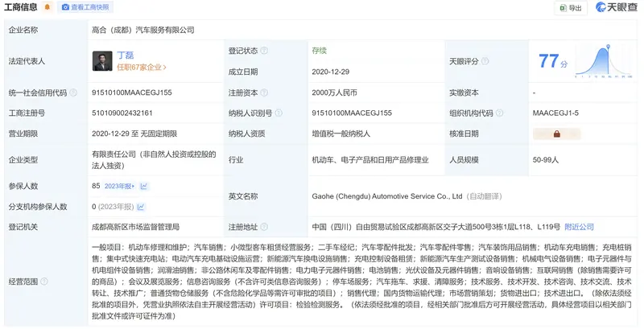Click the locked 核准日期 lock icon
644x329 pixels.
coord(556,134)
